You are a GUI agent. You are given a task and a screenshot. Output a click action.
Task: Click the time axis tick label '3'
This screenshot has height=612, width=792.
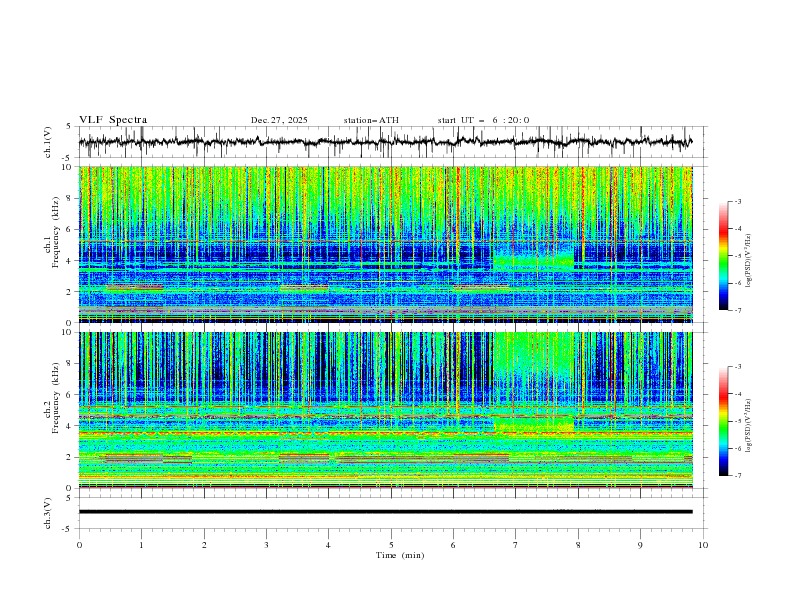266,545
